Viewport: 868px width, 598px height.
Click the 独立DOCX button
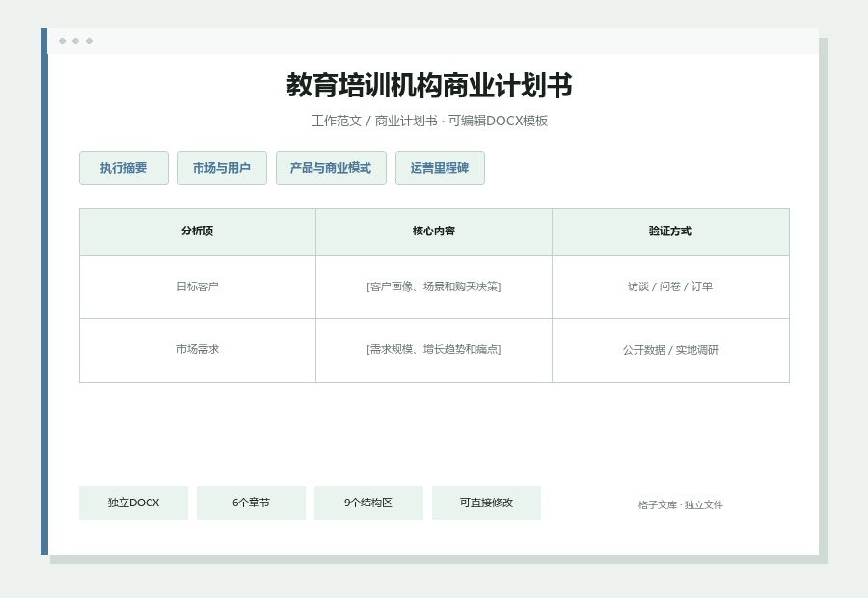[x=133, y=503]
